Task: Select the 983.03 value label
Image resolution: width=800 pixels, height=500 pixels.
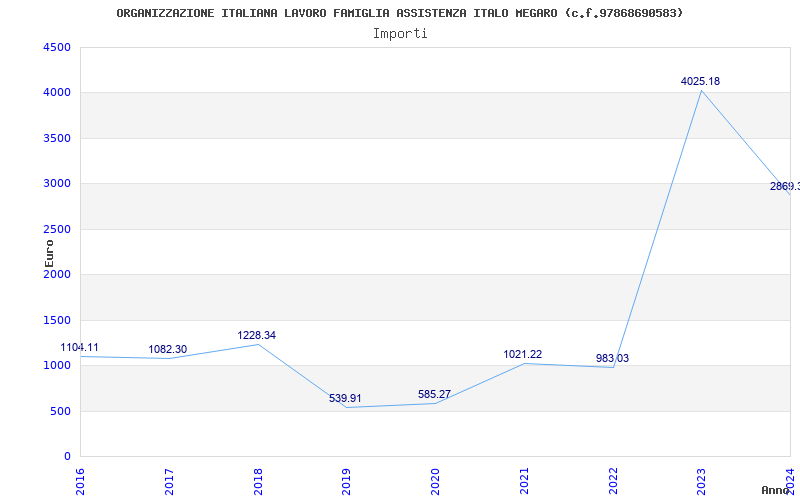Action: 611,359
